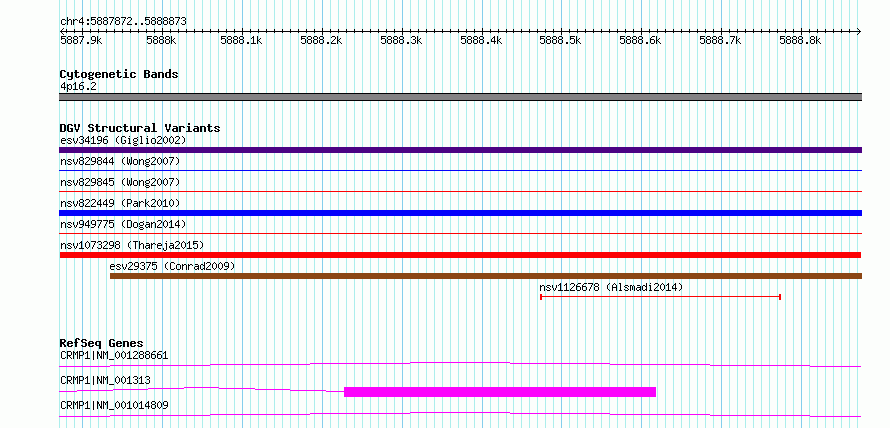Click the 5888.2k ruler tick label
The width and height of the screenshot is (890, 428).
click(321, 41)
